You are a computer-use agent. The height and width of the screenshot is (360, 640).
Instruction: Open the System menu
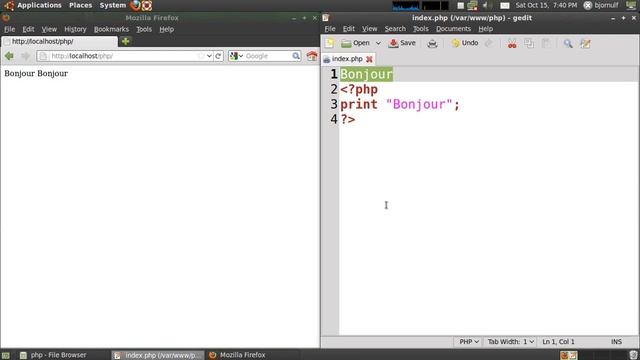113,5
